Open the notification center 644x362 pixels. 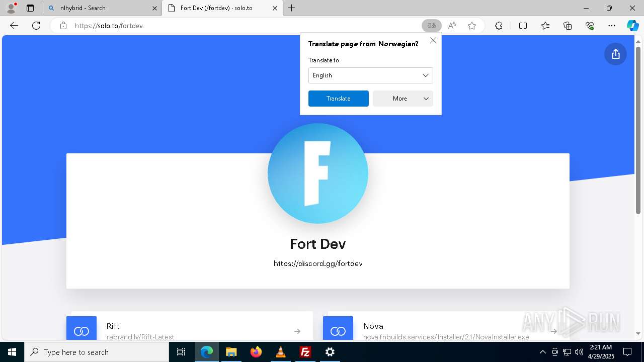point(627,352)
